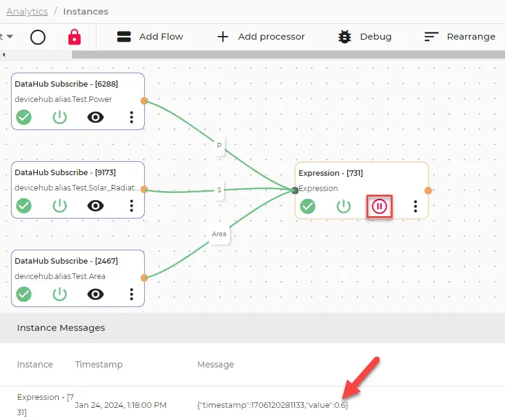Open three-dot menu of Expression 731
505x420 pixels.
[415, 206]
